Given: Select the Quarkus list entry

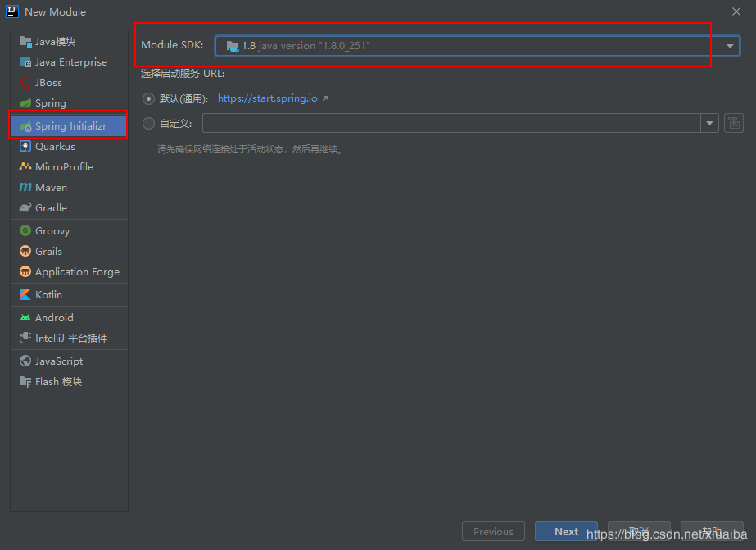Looking at the screenshot, I should click(x=69, y=146).
